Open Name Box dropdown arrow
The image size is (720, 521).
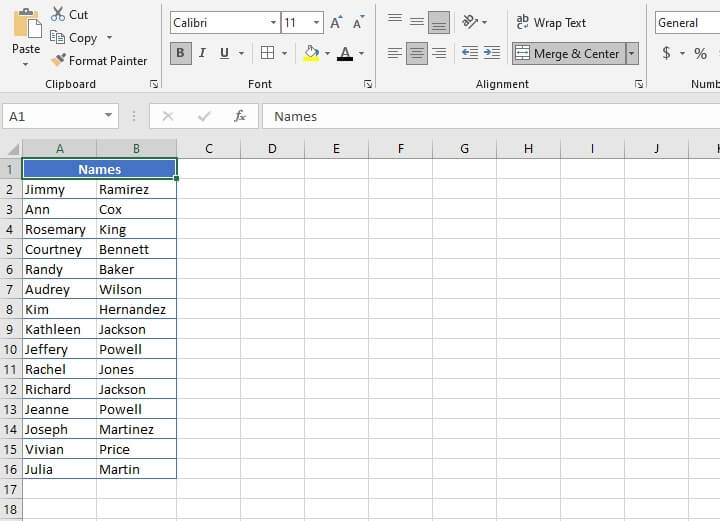[108, 115]
